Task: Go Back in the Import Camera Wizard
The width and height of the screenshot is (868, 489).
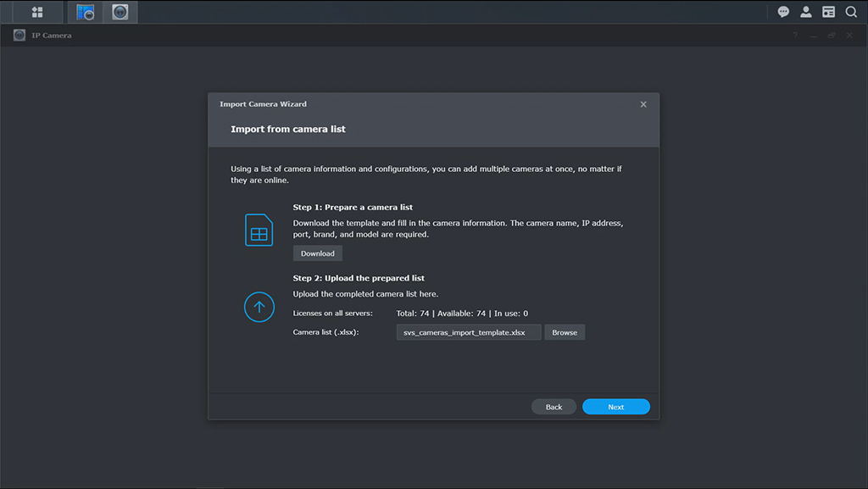Action: pyautogui.click(x=554, y=406)
